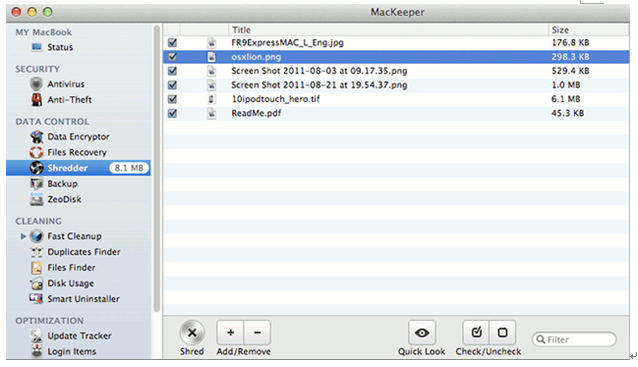Uncheck osxlion.png checkbox
Viewport: 638px width, 367px height.
(173, 57)
